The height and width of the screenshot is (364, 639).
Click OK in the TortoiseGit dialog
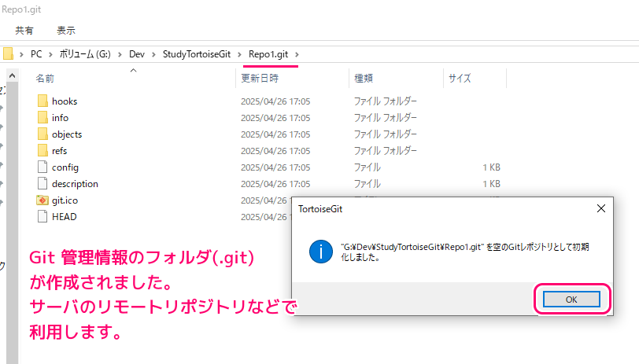coord(571,300)
